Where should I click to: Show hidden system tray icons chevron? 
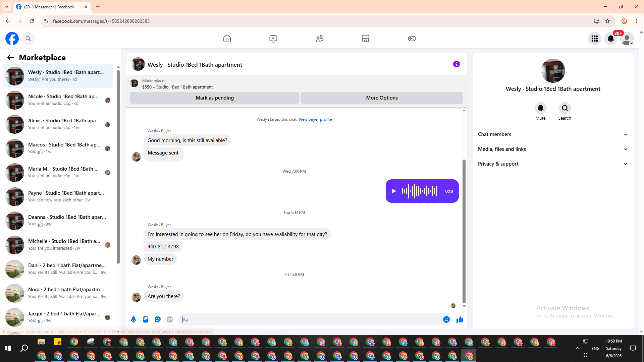[578, 348]
